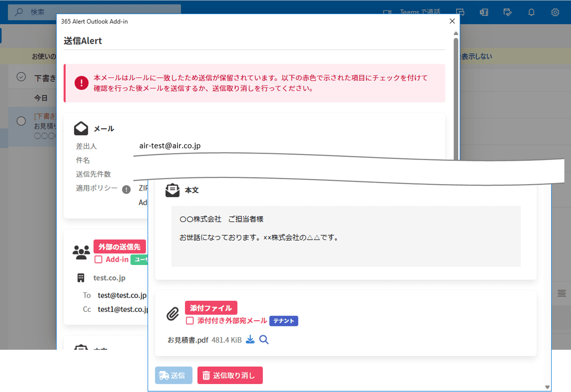Click the file name お見積書.pdf
This screenshot has height=392, width=571.
click(188, 340)
